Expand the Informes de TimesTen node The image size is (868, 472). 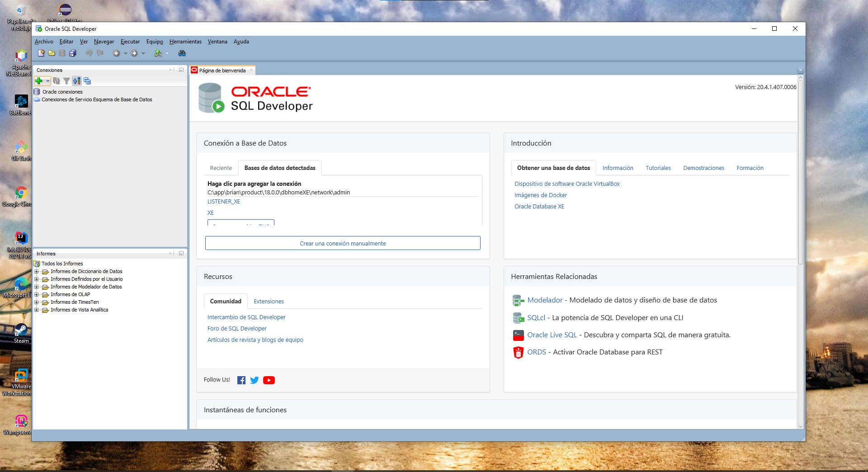pyautogui.click(x=37, y=302)
